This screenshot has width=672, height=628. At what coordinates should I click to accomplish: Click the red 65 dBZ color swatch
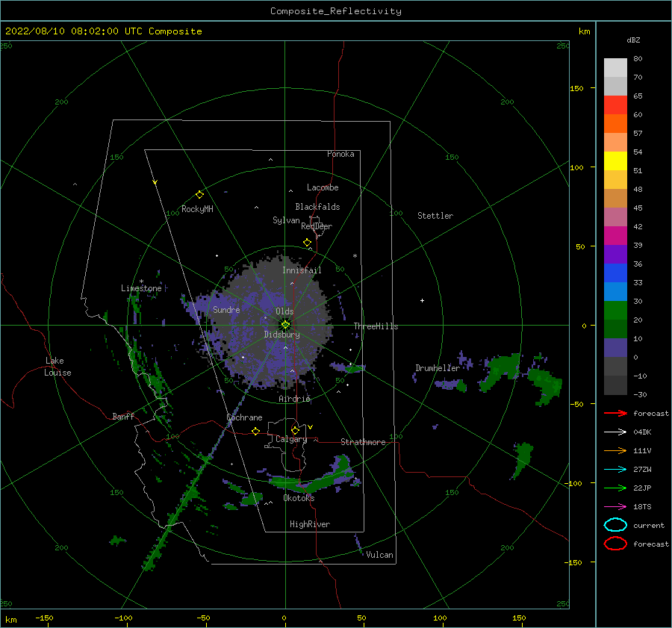(x=615, y=105)
